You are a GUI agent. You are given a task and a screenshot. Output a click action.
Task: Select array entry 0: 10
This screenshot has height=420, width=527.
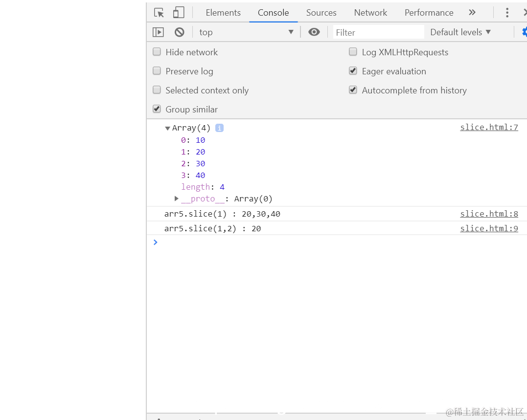tap(193, 140)
